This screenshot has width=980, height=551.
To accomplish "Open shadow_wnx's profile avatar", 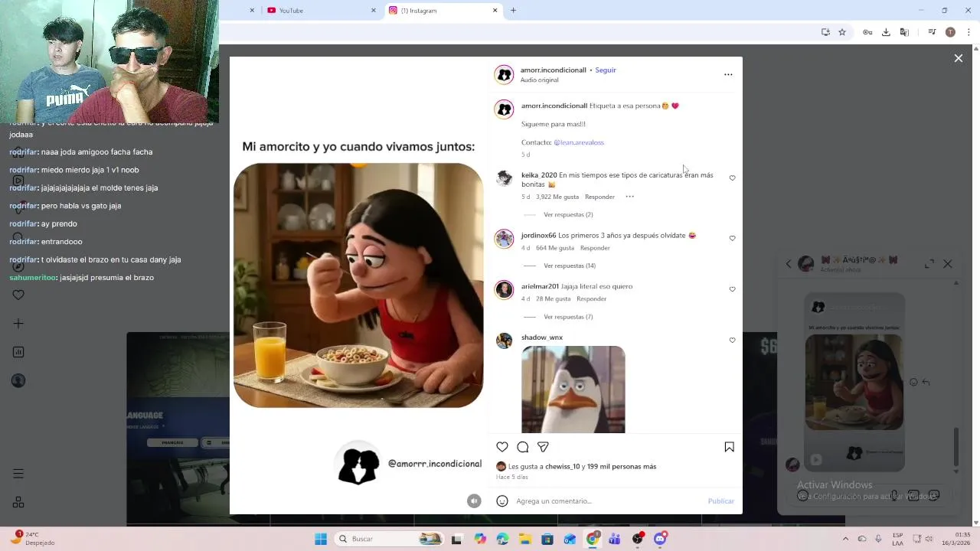I will pos(504,341).
